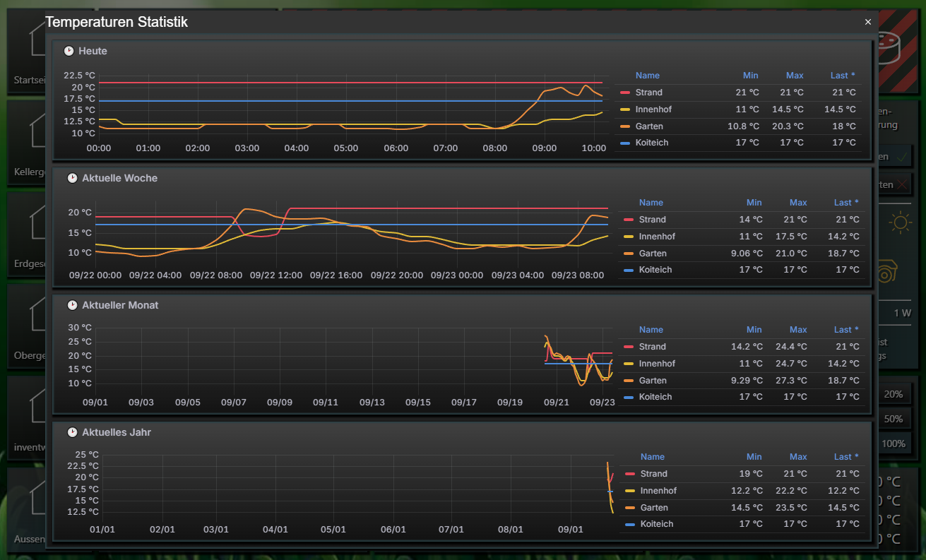
Task: Click the clock icon beside Aktuelle Woche
Action: (x=72, y=178)
